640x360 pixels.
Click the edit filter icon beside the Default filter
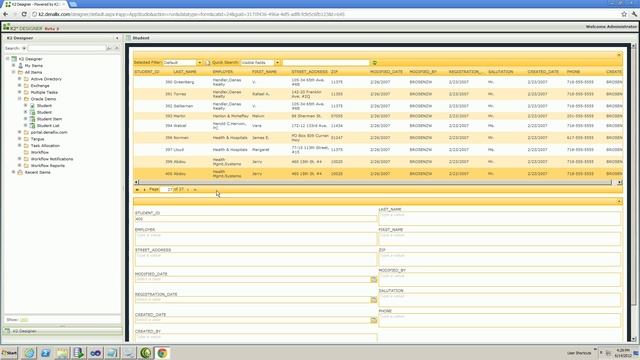[x=207, y=62]
